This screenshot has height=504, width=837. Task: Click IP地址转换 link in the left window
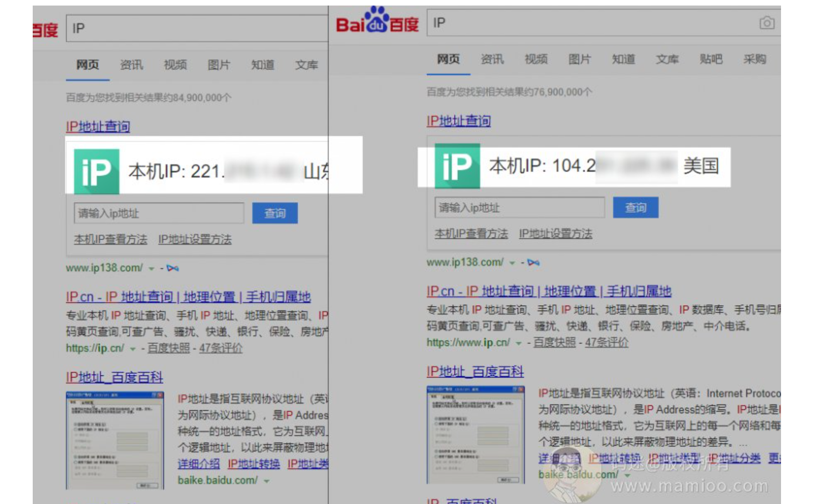tap(254, 464)
